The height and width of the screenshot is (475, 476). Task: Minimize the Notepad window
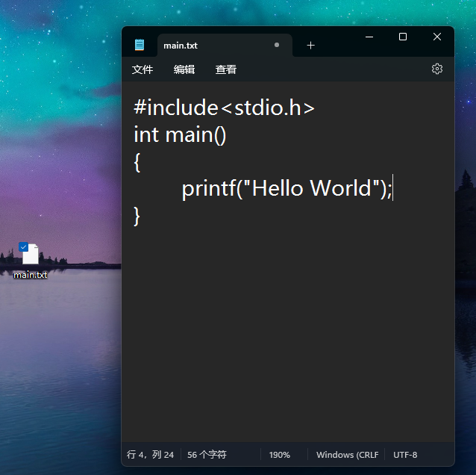(x=369, y=37)
